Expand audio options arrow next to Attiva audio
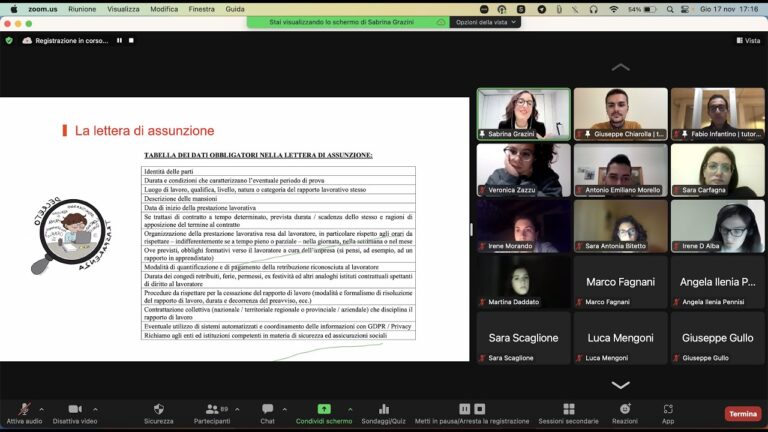This screenshot has height=432, width=768. 42,409
